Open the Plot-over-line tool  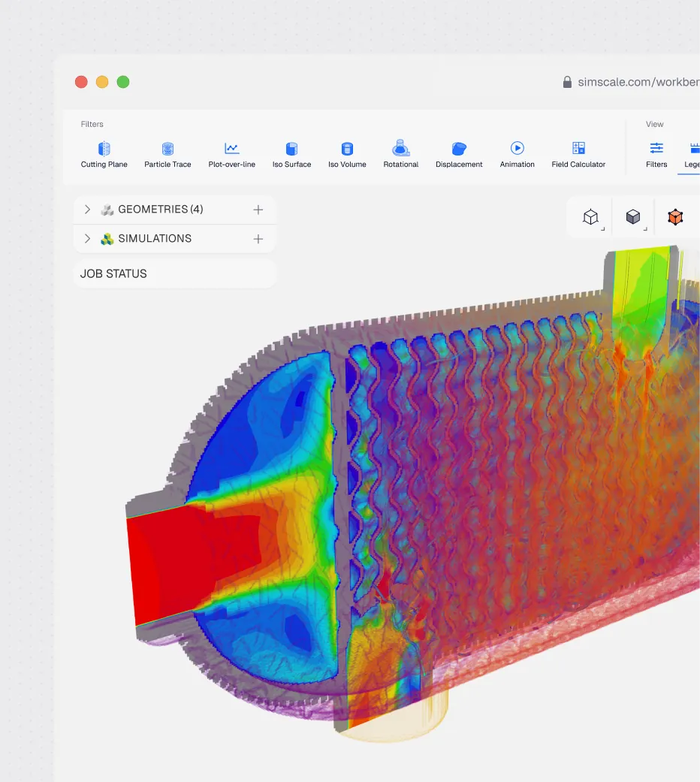232,155
